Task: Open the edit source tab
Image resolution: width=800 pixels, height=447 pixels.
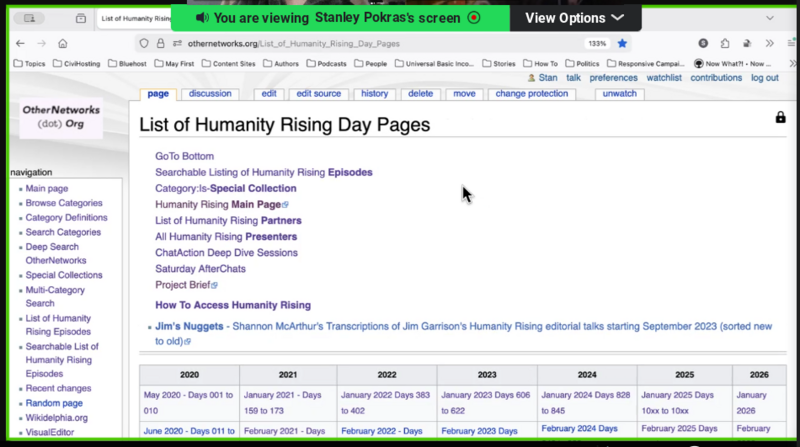Action: [x=318, y=94]
